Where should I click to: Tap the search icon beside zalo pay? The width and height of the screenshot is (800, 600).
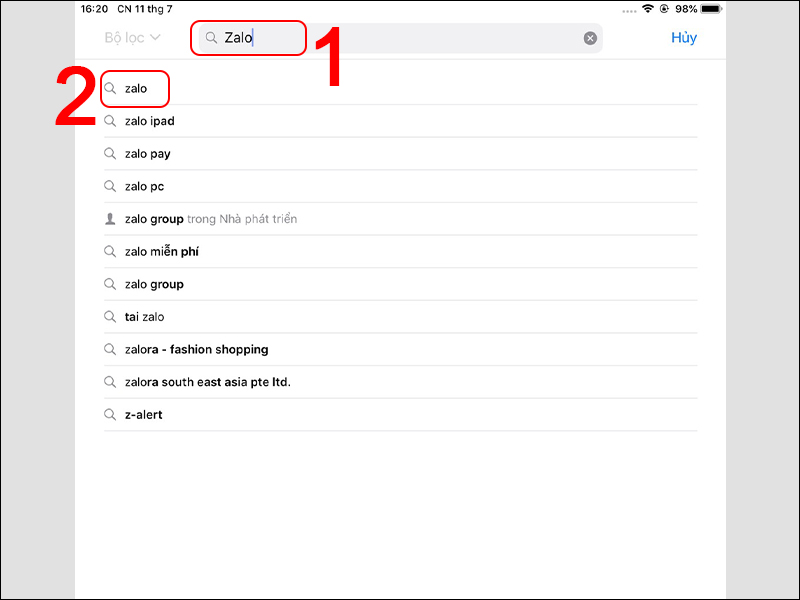[110, 154]
